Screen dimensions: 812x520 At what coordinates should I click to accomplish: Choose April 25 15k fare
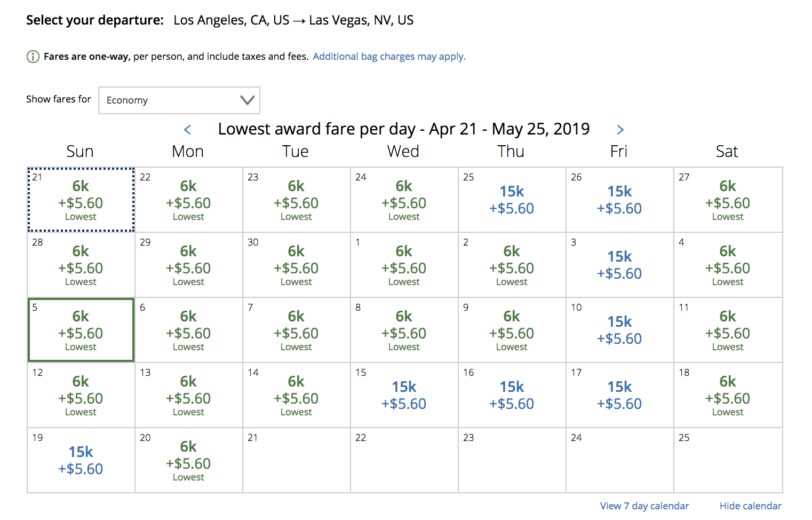pyautogui.click(x=512, y=200)
